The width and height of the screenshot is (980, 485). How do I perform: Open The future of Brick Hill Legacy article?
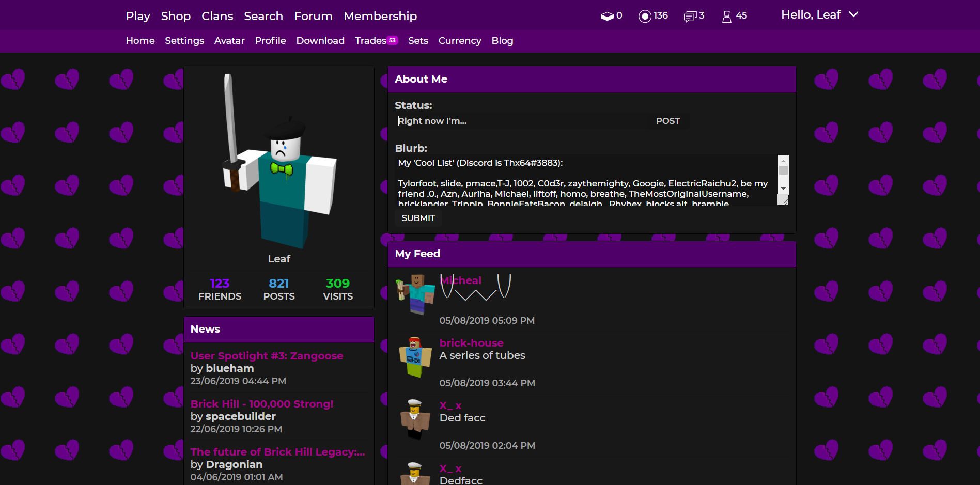pos(278,452)
